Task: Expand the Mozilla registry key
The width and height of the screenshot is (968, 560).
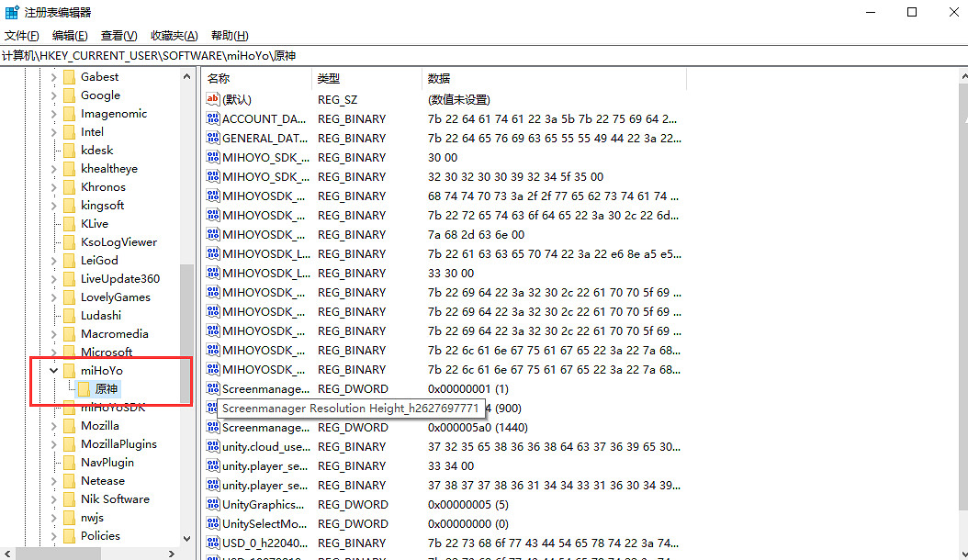Action: coord(53,426)
